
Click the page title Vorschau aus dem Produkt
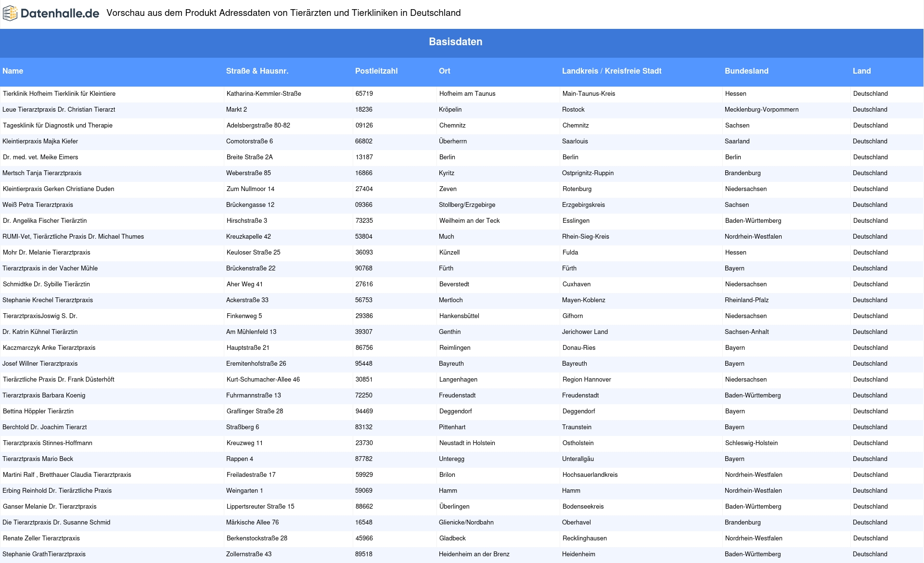pos(283,13)
